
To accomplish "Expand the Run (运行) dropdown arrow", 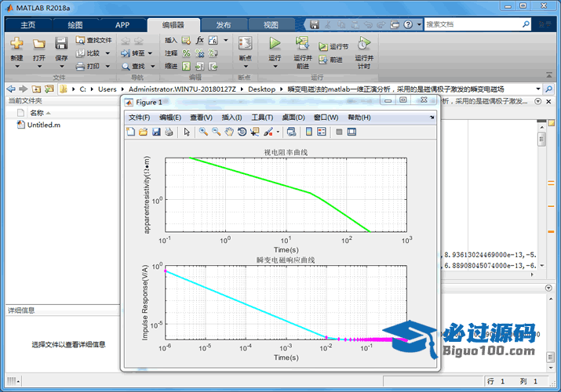I will point(275,67).
